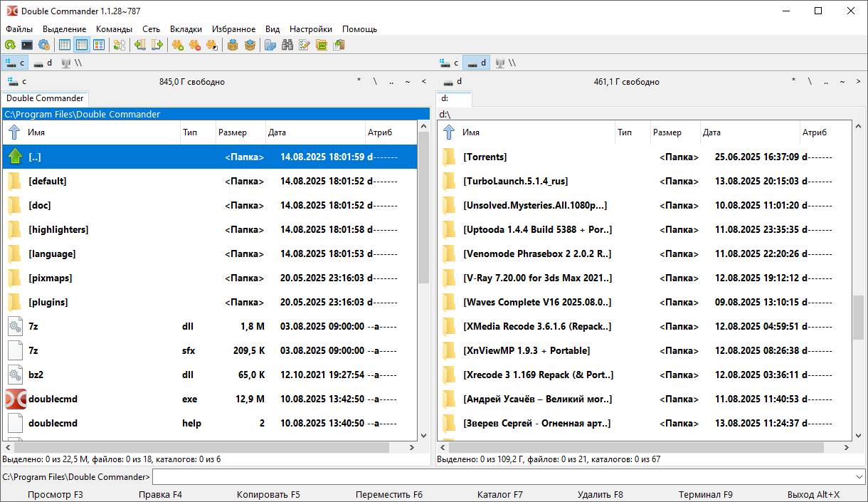Click left panel vertical scrollbar thumb

pos(424,206)
